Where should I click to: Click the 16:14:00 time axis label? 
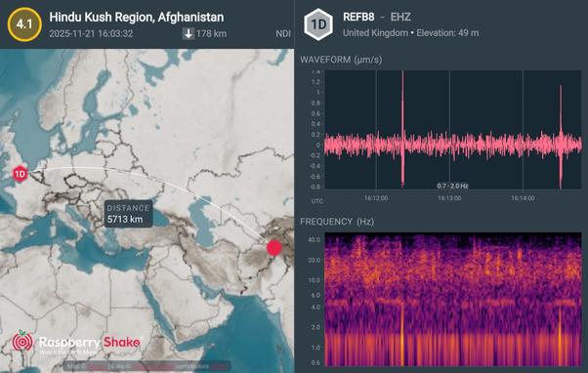point(523,198)
